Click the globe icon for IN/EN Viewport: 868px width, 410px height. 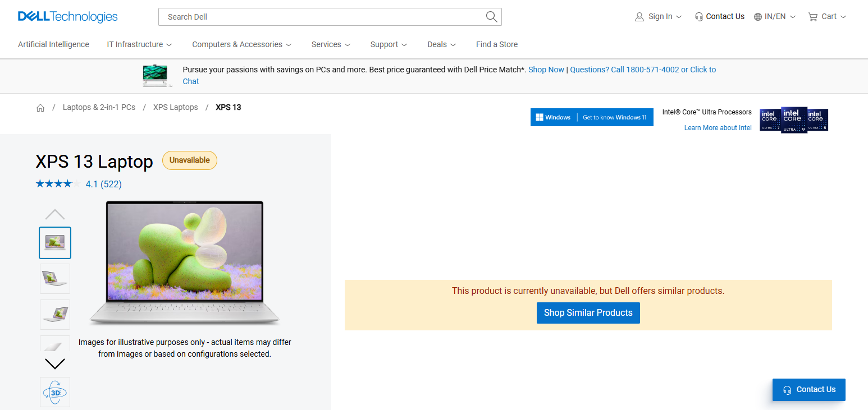[758, 17]
